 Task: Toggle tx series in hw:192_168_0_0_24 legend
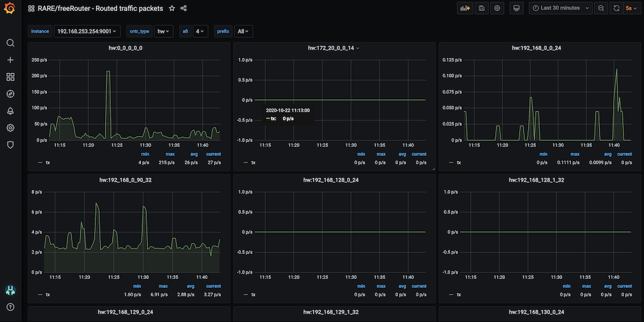(459, 163)
